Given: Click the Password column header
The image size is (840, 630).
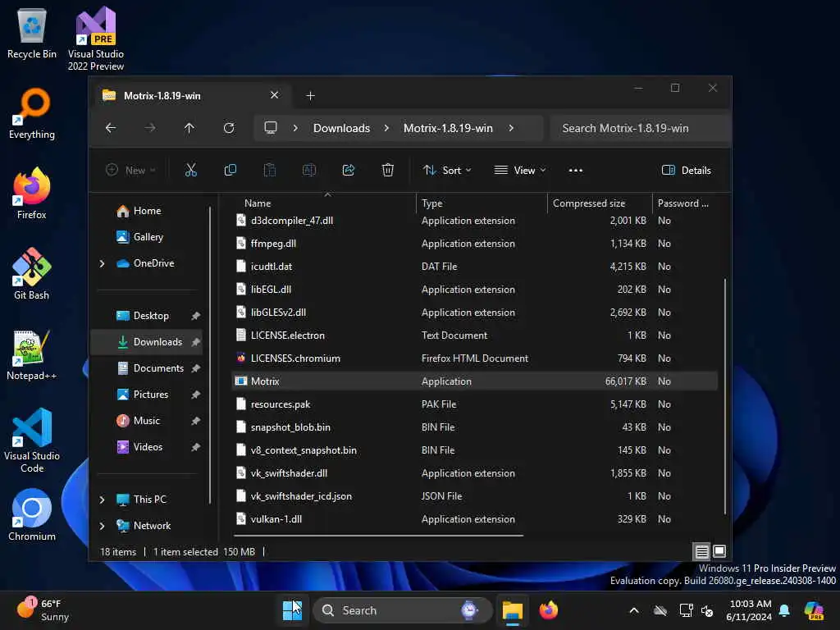Looking at the screenshot, I should pos(685,203).
